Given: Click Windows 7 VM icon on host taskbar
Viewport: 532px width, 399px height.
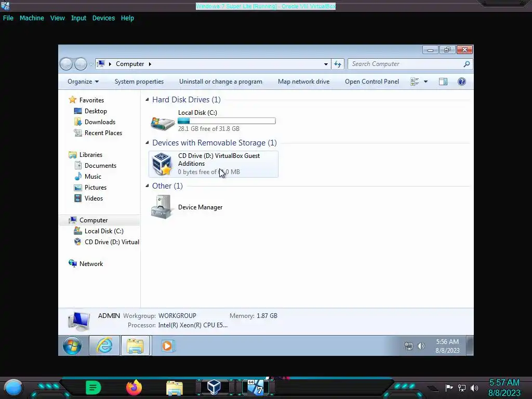Looking at the screenshot, I should click(x=256, y=387).
